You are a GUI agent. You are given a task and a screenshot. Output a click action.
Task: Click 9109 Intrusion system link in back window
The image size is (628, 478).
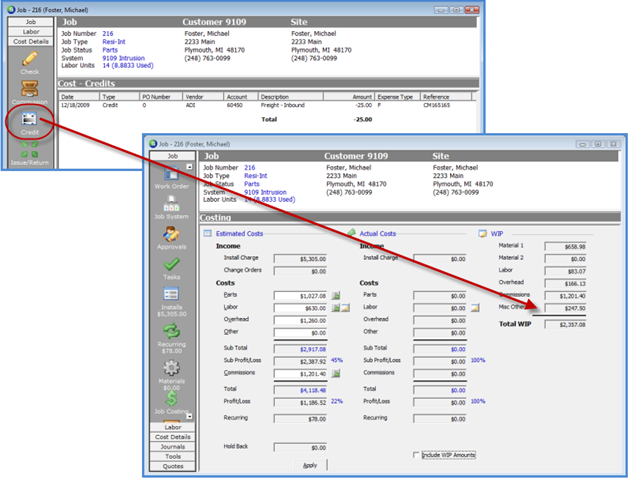coord(123,58)
